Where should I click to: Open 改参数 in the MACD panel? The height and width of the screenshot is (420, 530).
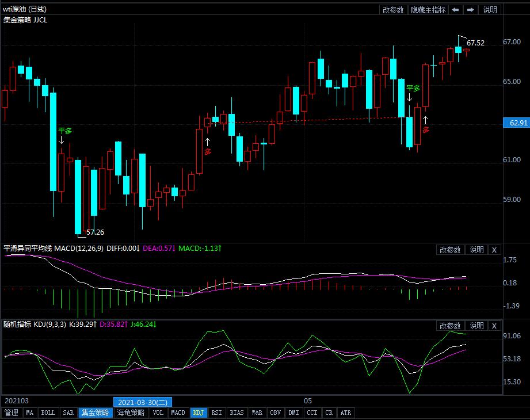450,250
